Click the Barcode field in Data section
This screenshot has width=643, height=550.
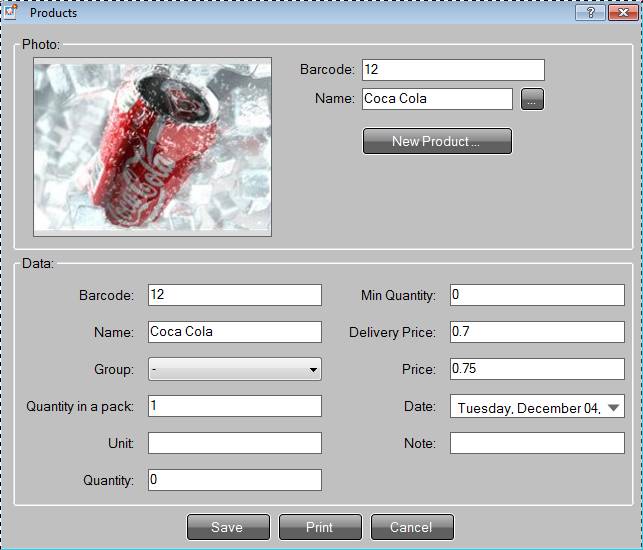click(234, 295)
